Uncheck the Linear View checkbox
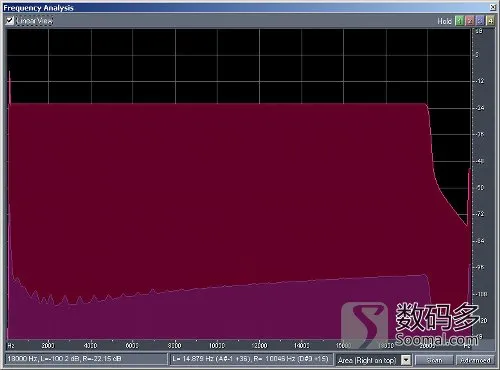500x370 pixels. coord(10,20)
